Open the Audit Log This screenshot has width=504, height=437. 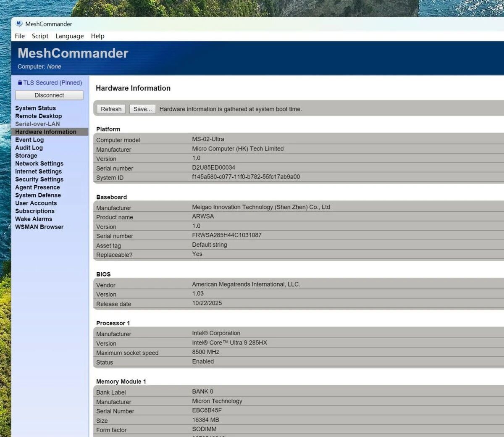(x=29, y=147)
